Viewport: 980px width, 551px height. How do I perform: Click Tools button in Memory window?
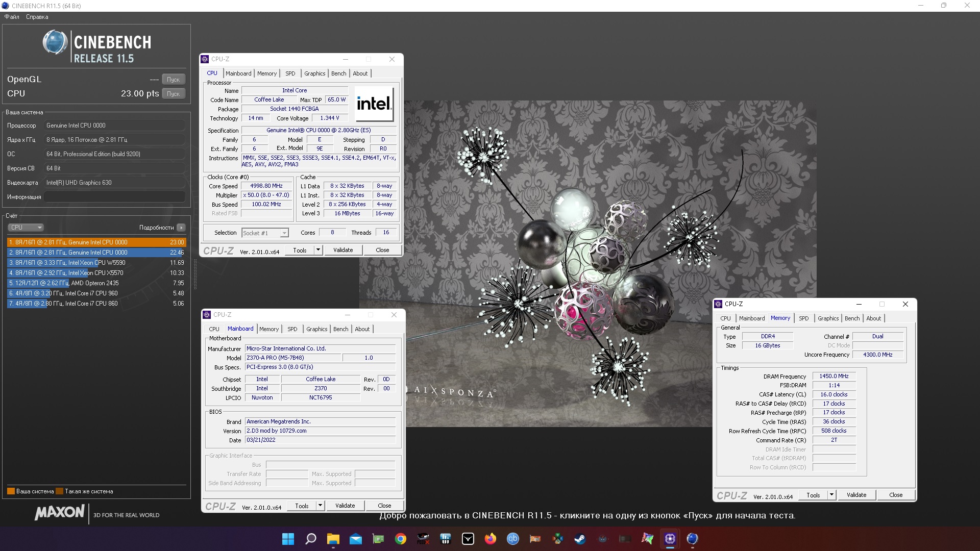click(813, 495)
